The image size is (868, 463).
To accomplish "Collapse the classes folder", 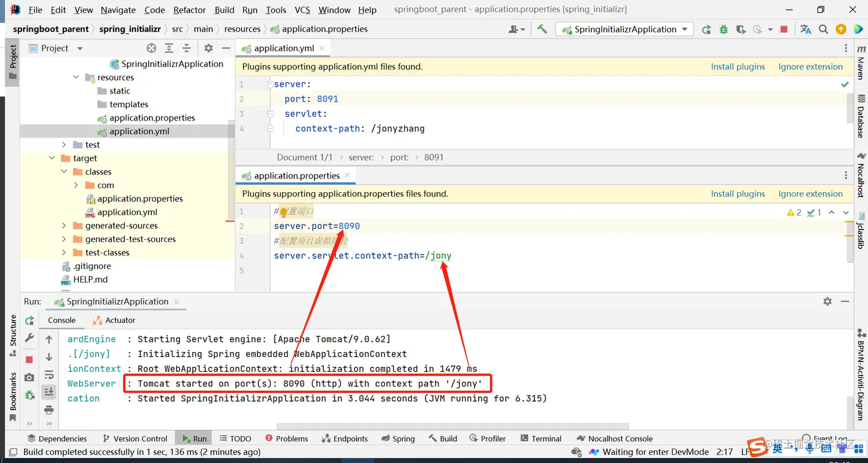I will (x=64, y=172).
